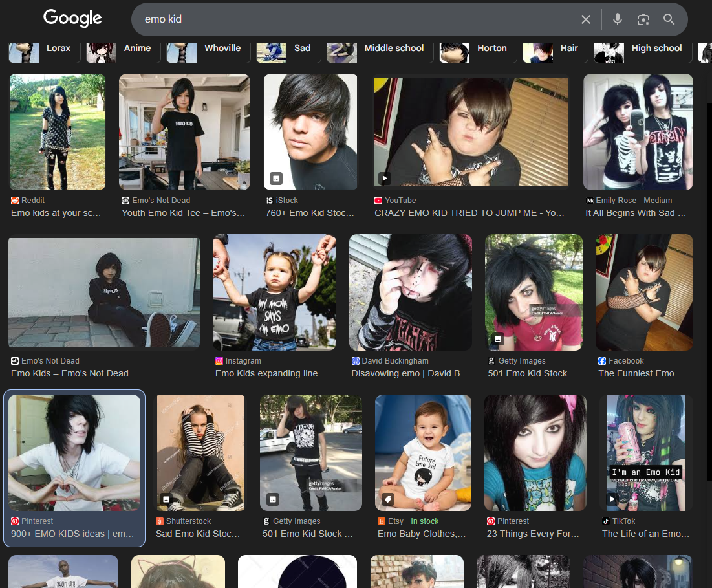The width and height of the screenshot is (712, 588).
Task: Click play icon on YouTube emo kid thumbnail
Action: point(385,178)
